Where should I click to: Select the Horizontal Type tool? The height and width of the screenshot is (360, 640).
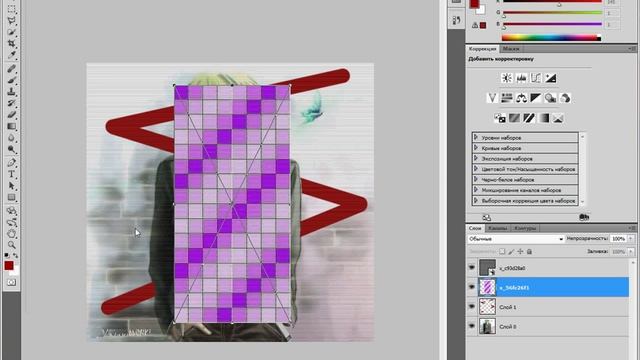(11, 174)
